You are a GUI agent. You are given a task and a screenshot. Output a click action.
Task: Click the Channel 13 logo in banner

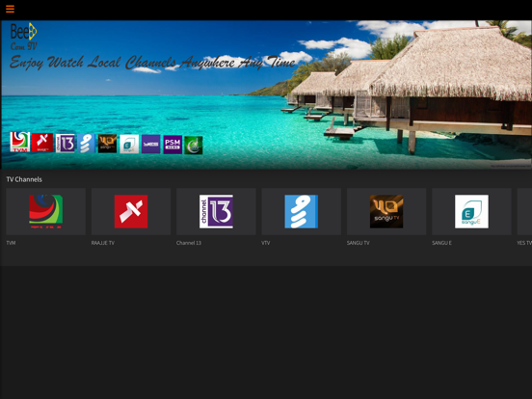pyautogui.click(x=66, y=144)
